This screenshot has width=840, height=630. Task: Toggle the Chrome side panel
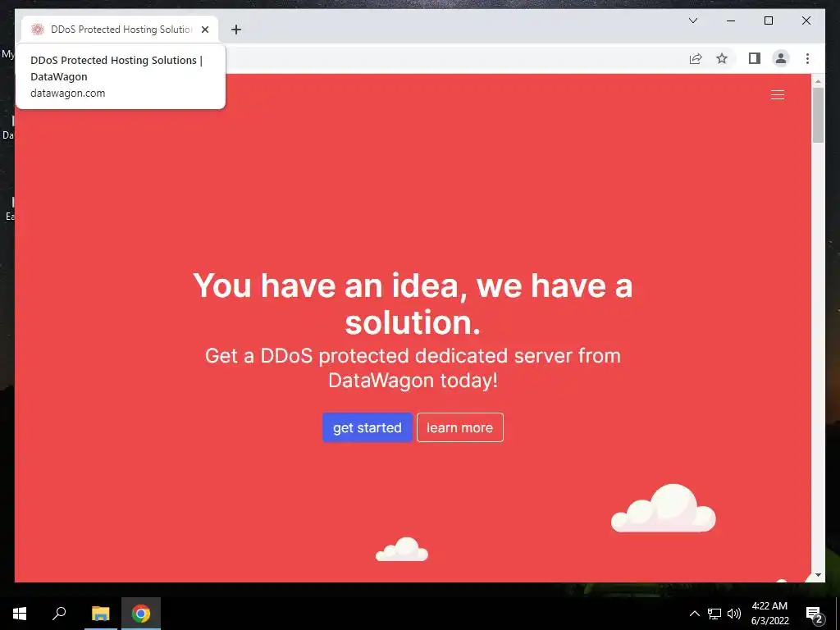click(x=755, y=58)
